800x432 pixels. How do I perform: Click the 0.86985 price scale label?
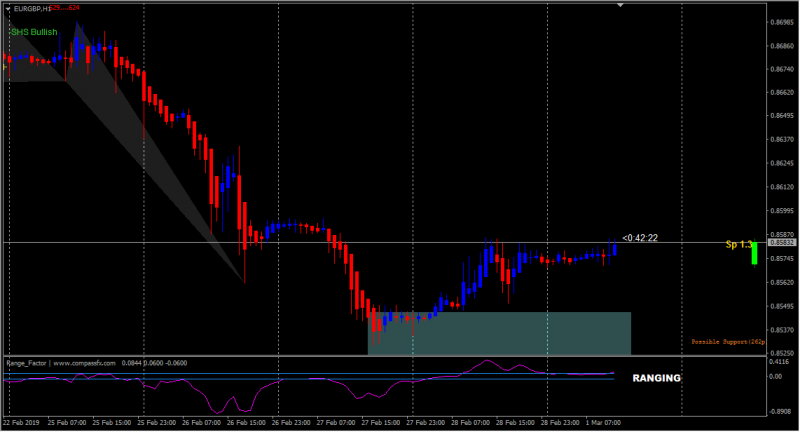[x=782, y=22]
